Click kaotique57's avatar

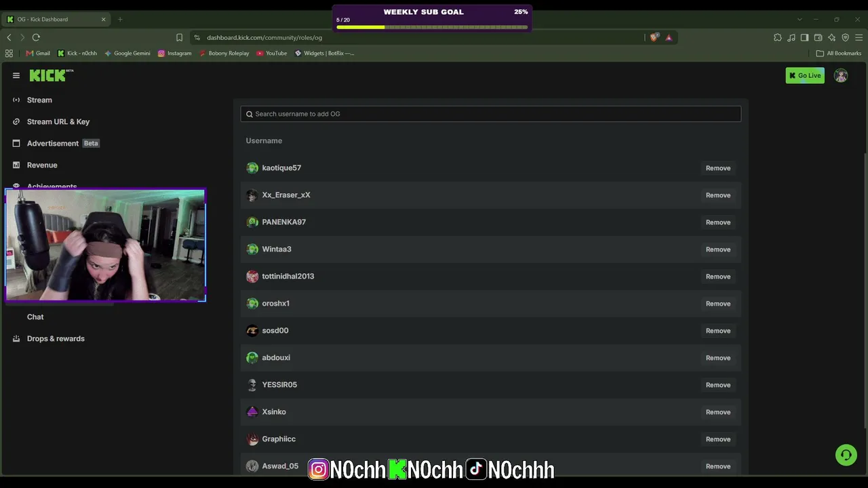(252, 168)
